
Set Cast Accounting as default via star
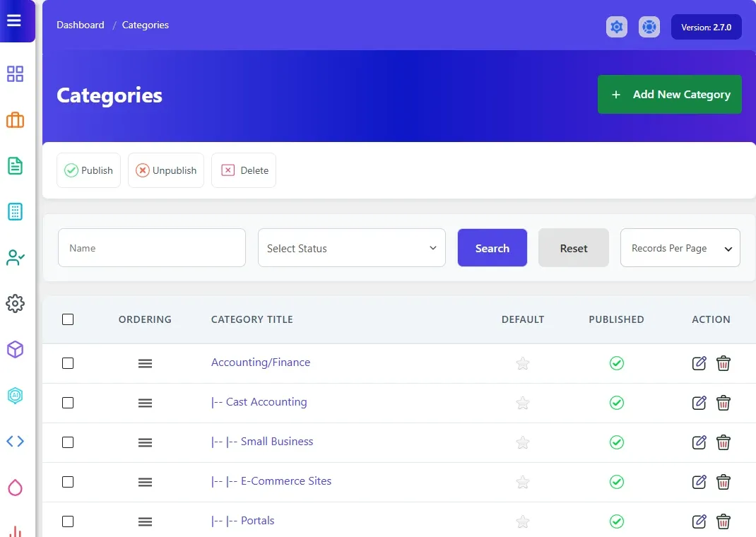coord(523,403)
